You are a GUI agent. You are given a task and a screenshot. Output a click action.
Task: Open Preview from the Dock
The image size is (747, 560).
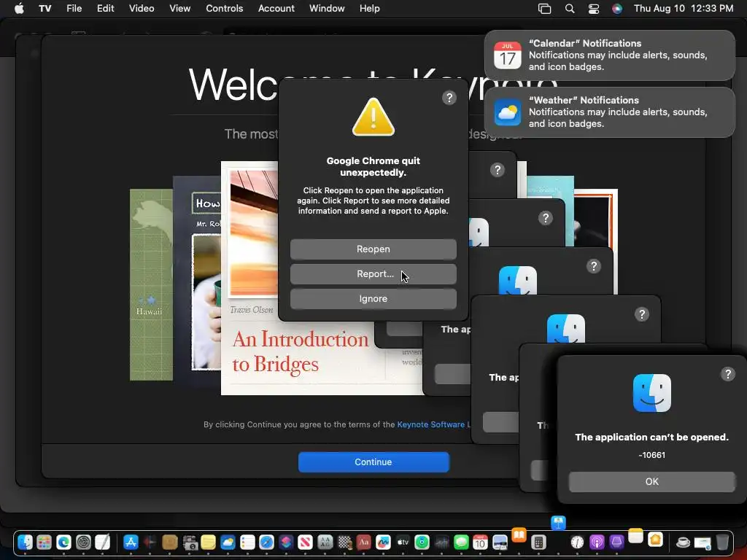coord(500,542)
